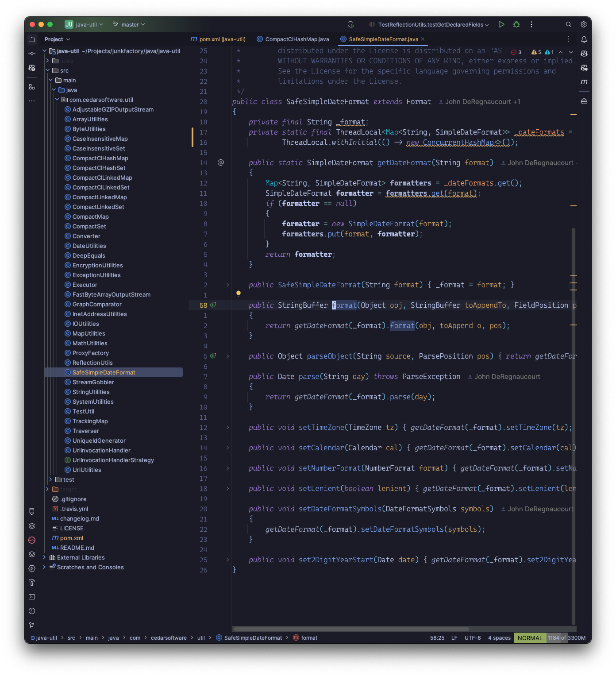Click the lightbulb intention action

tap(239, 294)
